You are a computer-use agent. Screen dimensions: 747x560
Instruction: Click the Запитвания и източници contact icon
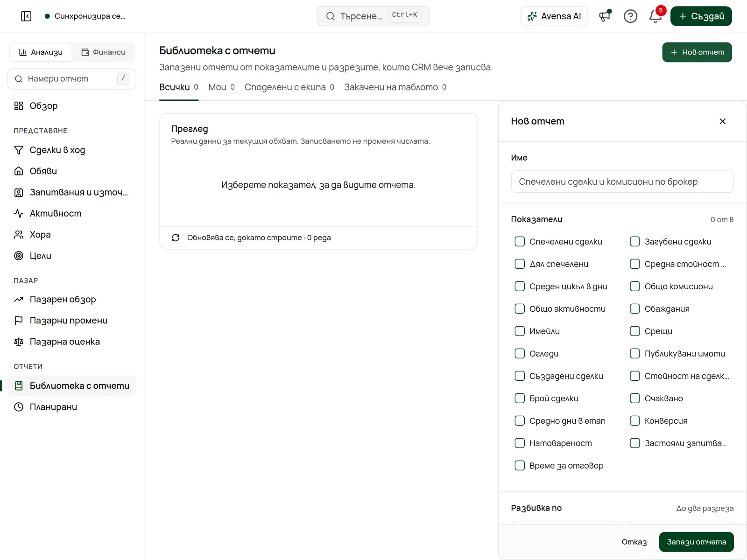tap(19, 192)
